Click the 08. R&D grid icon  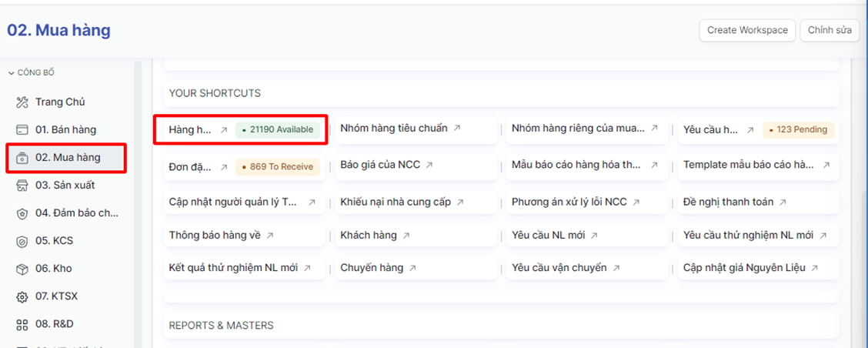(22, 324)
